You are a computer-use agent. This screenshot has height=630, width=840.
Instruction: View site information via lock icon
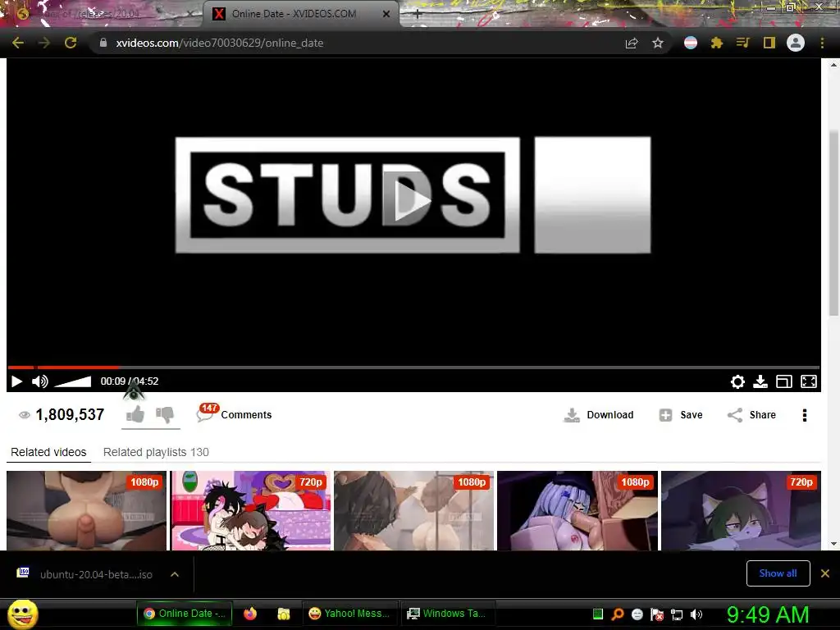pos(103,43)
